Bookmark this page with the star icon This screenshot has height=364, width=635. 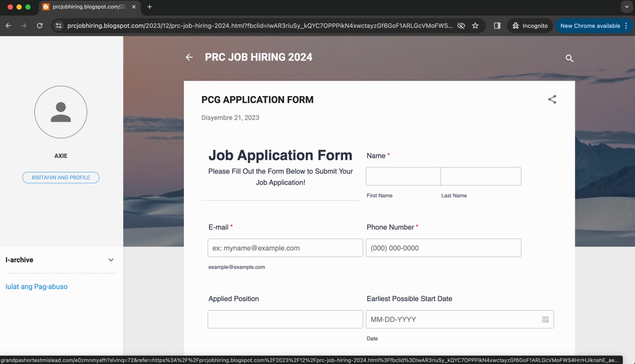(x=475, y=26)
